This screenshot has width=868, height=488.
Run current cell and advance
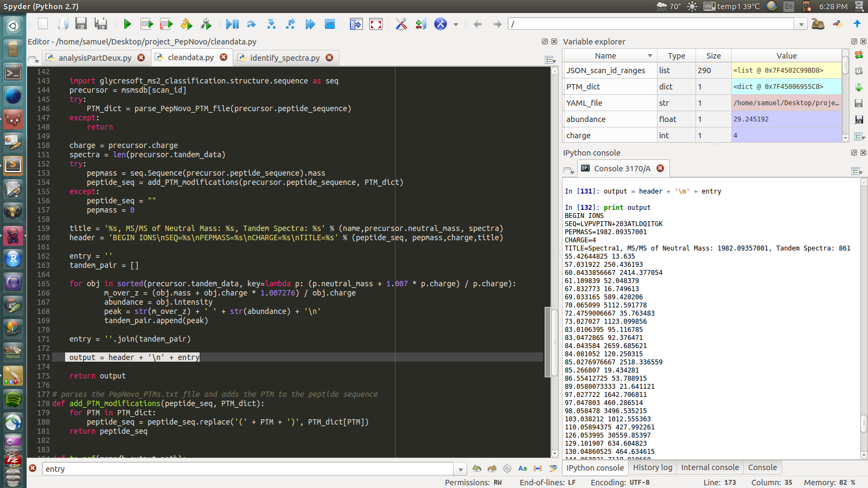[167, 24]
